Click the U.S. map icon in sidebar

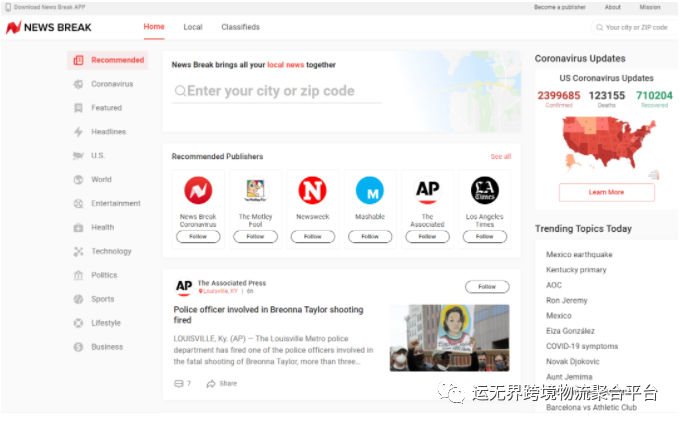78,156
